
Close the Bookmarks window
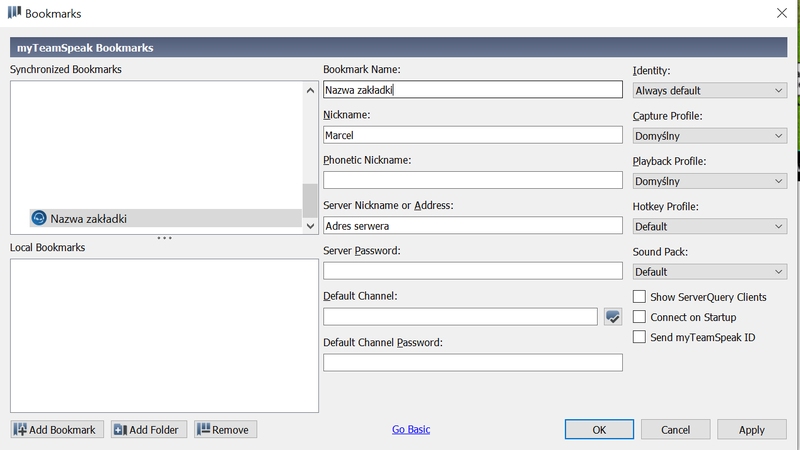click(x=782, y=13)
